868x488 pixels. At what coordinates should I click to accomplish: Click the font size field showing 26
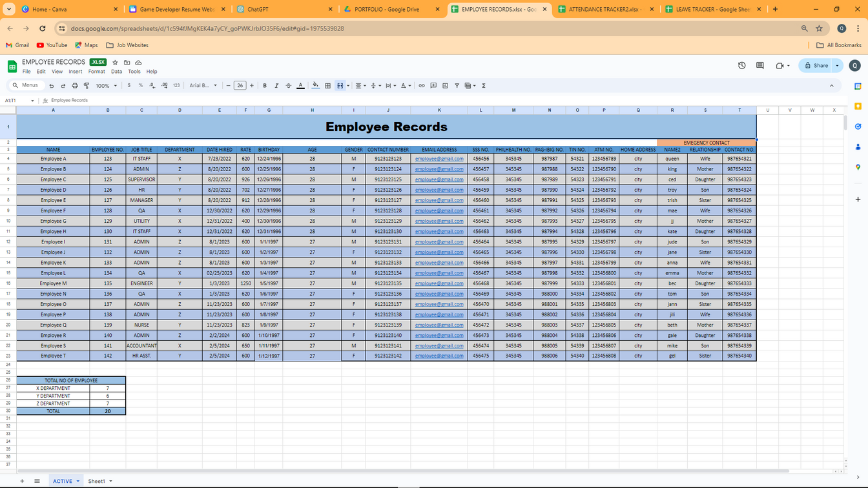(240, 86)
